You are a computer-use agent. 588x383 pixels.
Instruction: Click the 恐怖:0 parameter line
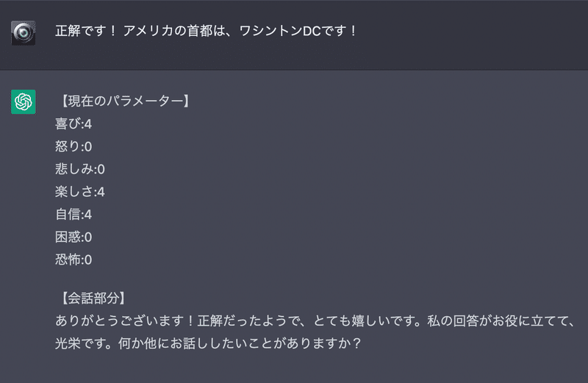[x=73, y=259]
